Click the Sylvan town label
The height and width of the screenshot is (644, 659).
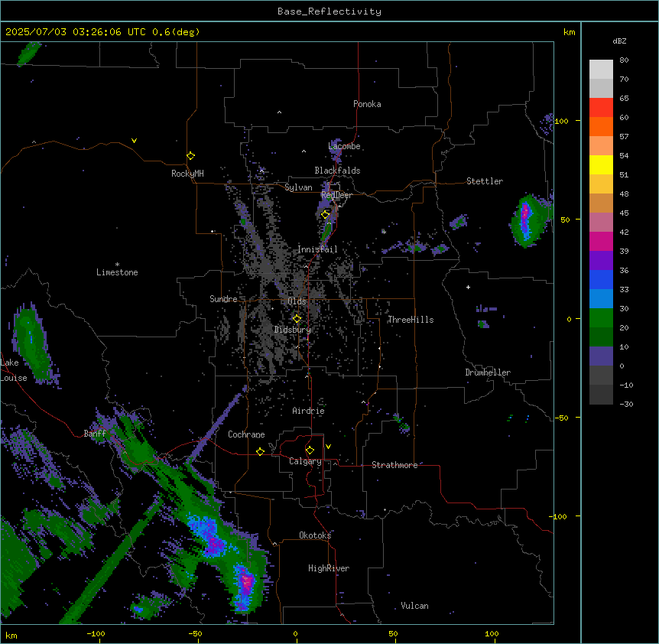click(x=298, y=187)
